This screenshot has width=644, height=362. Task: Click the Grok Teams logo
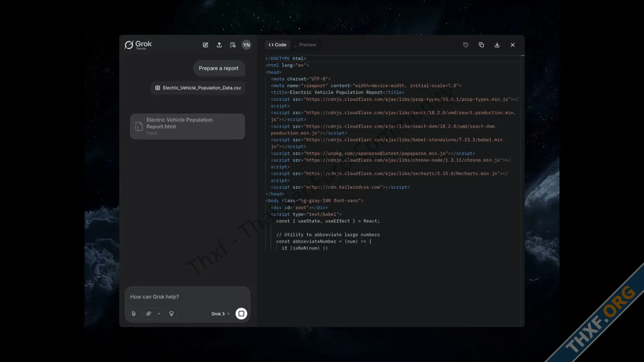tap(138, 45)
